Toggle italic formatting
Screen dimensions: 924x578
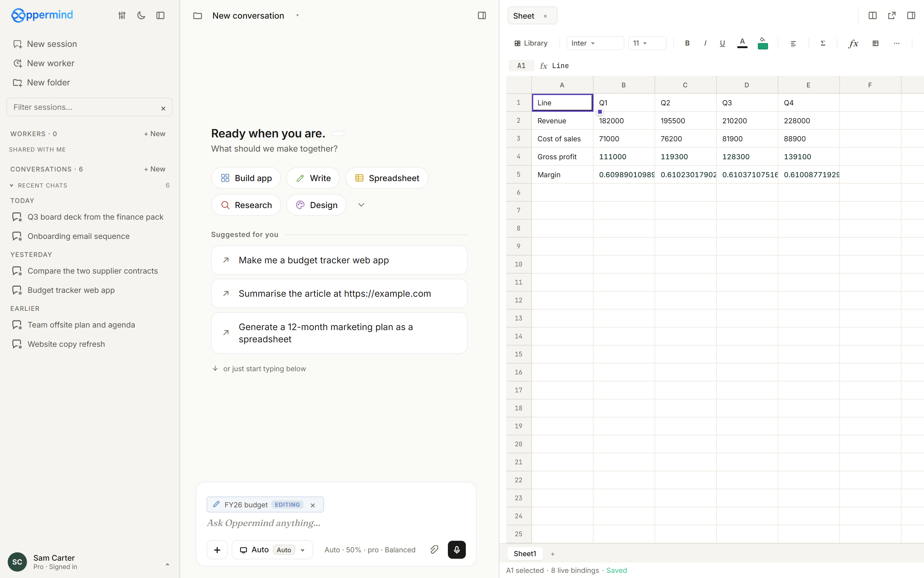pyautogui.click(x=705, y=43)
